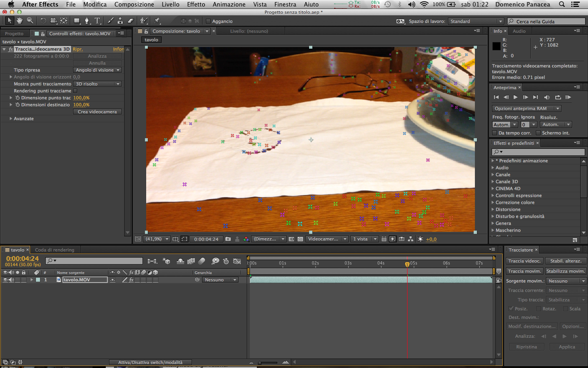Image resolution: width=588 pixels, height=368 pixels.
Task: Select the Pen tool
Action: (x=87, y=20)
